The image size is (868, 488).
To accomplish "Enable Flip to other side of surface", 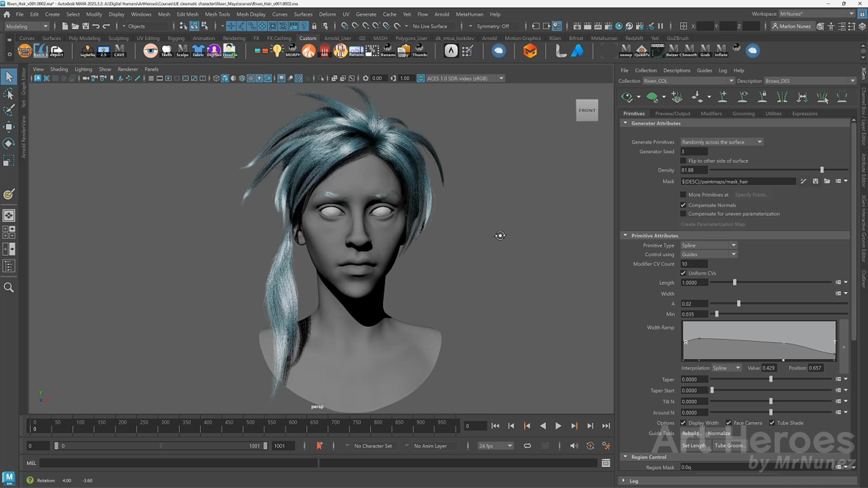I will coord(683,161).
